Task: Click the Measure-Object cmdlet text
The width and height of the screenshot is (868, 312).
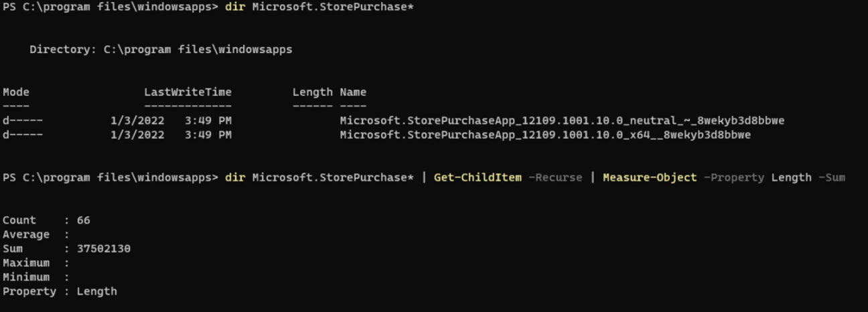Action: (650, 177)
